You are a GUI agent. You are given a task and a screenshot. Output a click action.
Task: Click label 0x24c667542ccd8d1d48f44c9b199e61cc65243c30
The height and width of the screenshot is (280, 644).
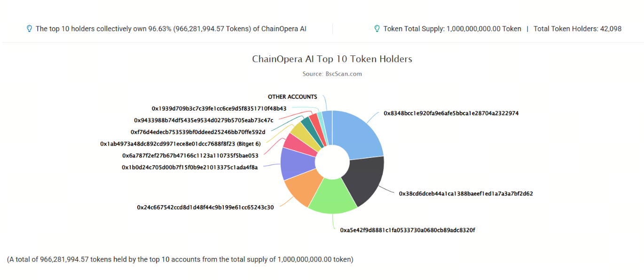coord(205,207)
